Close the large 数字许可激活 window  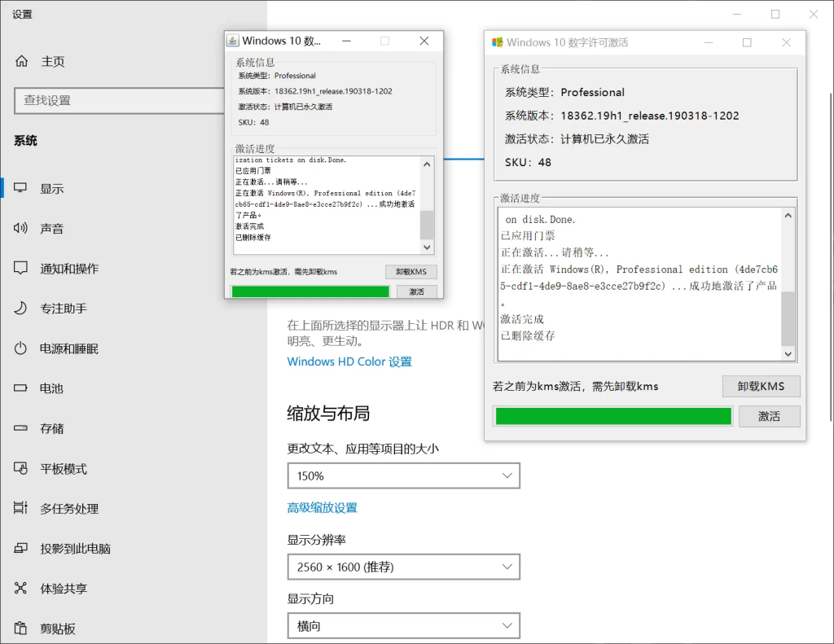pos(786,42)
